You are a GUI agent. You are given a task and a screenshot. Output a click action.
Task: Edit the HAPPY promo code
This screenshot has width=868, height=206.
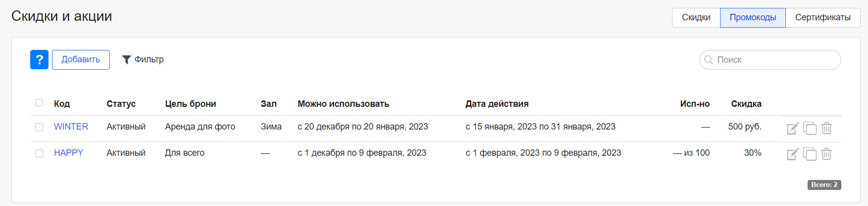[x=793, y=154]
